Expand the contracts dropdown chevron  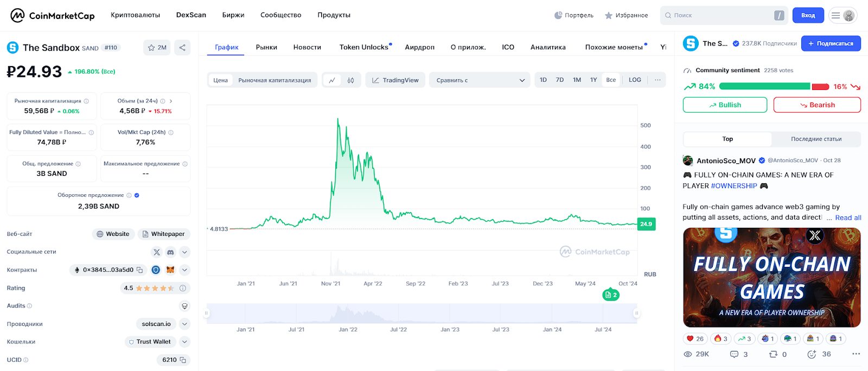184,270
